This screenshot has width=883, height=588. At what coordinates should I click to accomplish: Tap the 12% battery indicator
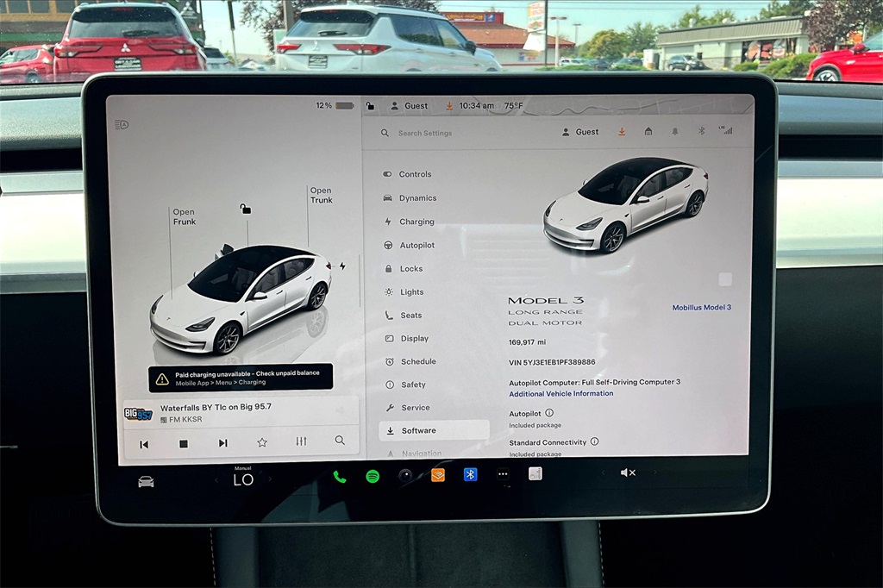(335, 105)
